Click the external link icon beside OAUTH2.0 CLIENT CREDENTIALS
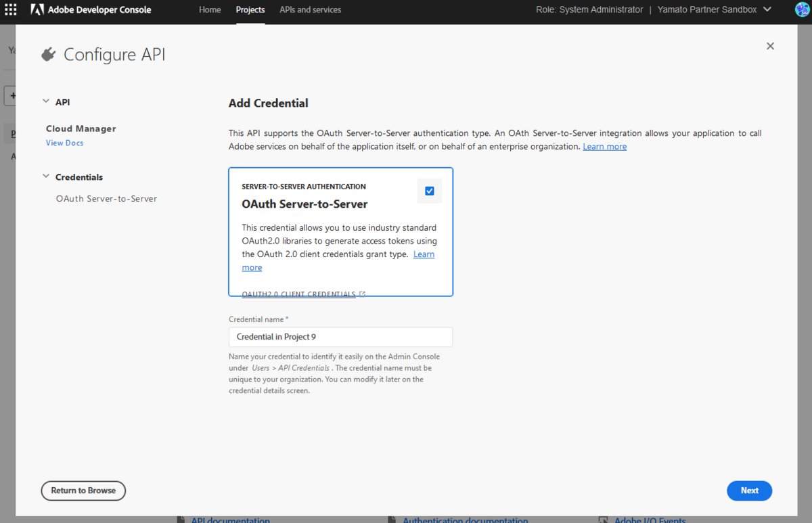 pos(362,293)
